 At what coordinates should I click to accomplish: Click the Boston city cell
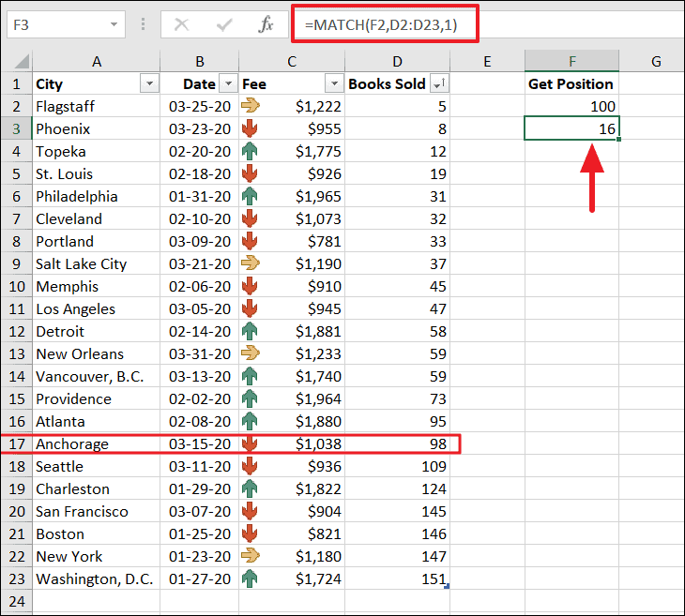coord(96,533)
